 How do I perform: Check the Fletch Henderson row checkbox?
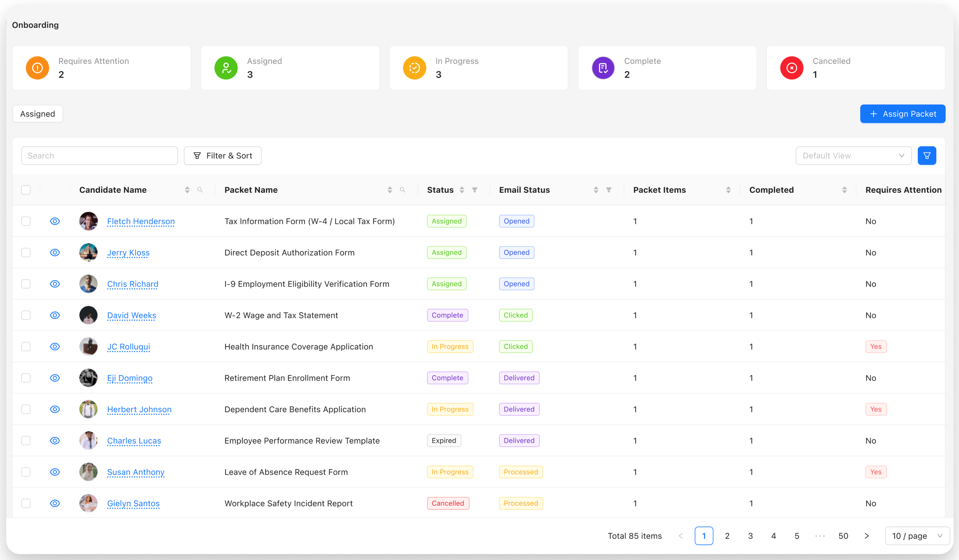tap(26, 221)
